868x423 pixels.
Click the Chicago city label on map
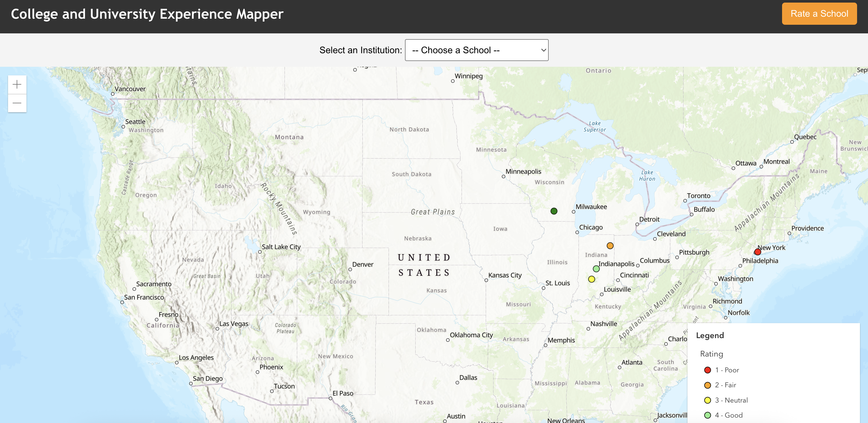tap(590, 227)
